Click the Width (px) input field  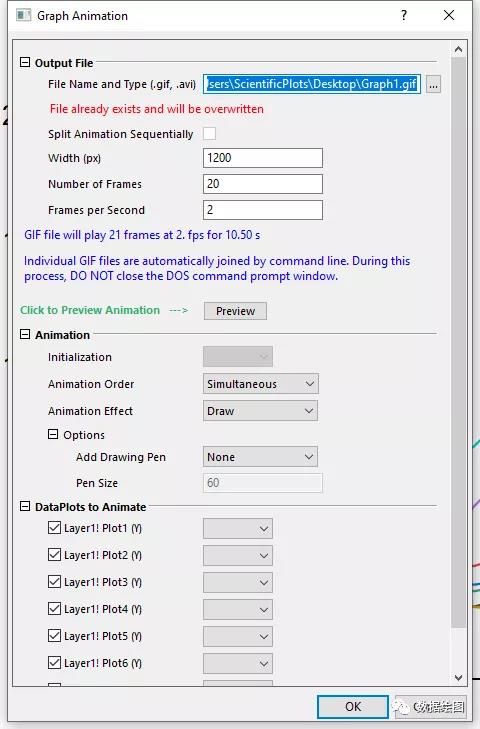263,158
